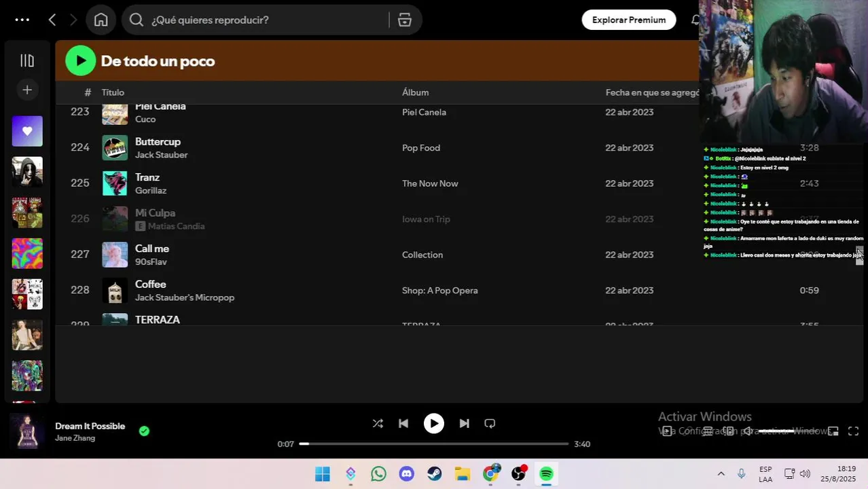This screenshot has height=489, width=868.
Task: Open artist link 'Gorillaz'
Action: tap(151, 191)
